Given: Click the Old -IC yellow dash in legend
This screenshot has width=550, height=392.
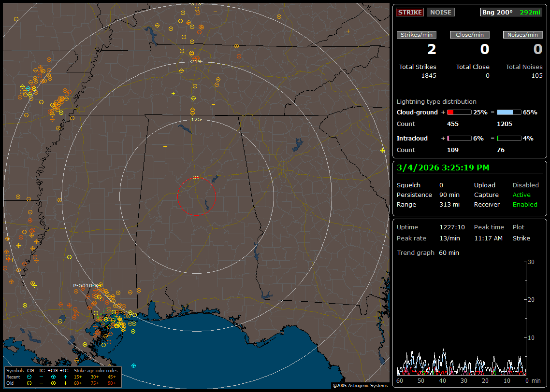Looking at the screenshot, I should click(41, 383).
